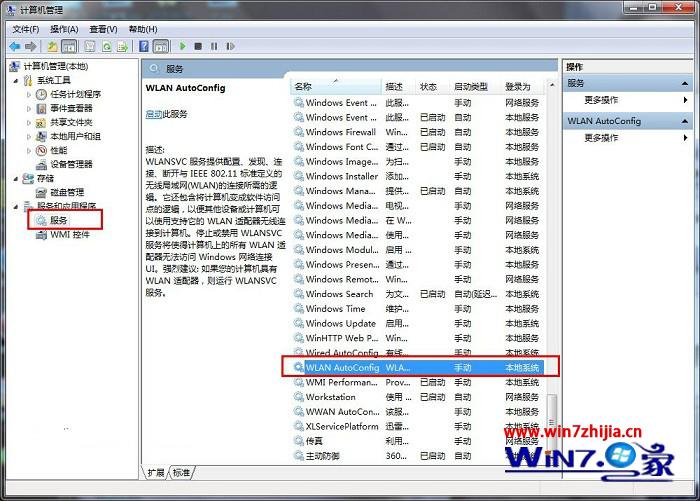Expand the 性能 node
Viewport: 700px width, 501px height.
[29, 150]
